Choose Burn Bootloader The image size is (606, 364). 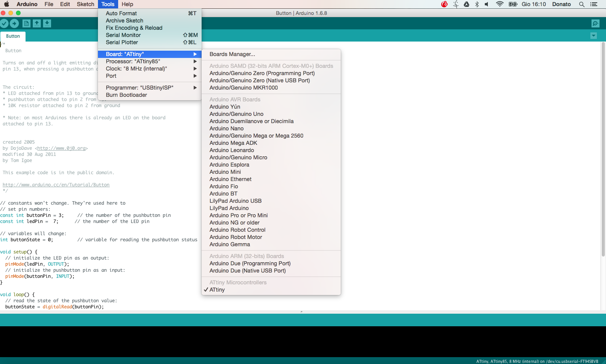tap(149, 95)
